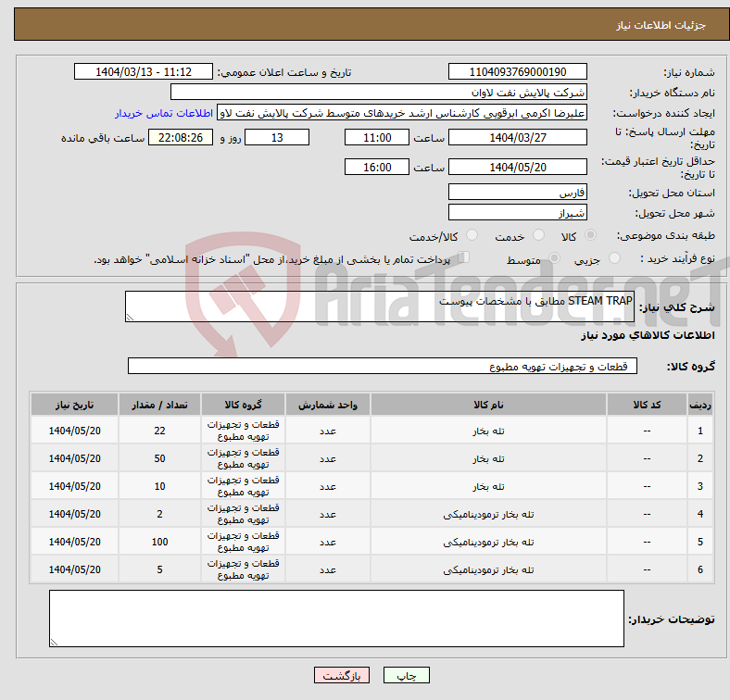Click تله بخار ترمودینامیکی in row 6
This screenshot has width=730, height=700.
click(x=488, y=569)
